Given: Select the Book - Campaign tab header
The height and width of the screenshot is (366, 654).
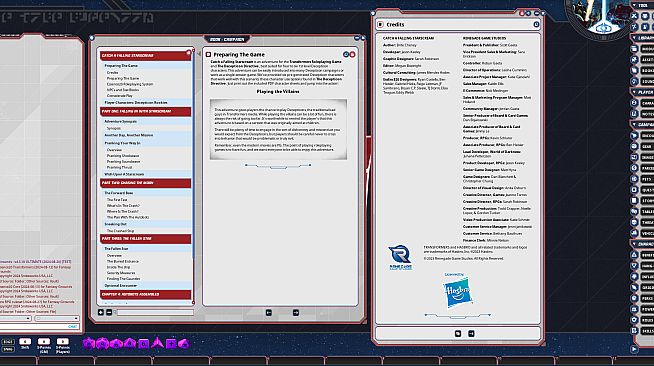Looking at the screenshot, I should tap(227, 39).
